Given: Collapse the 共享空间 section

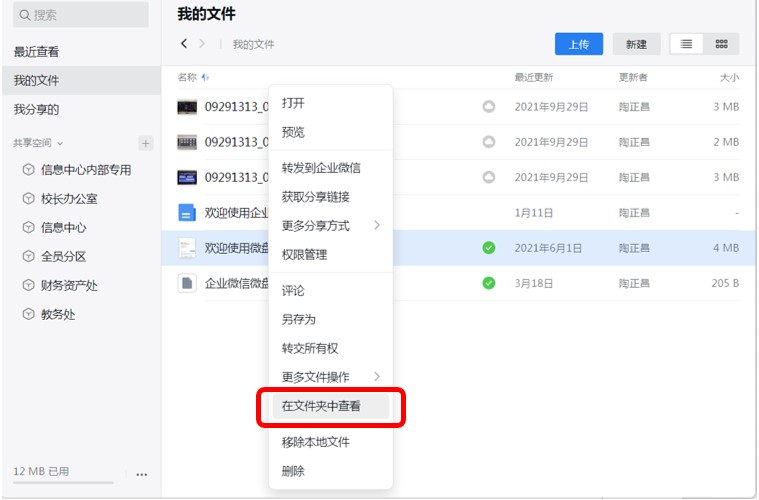Looking at the screenshot, I should (x=60, y=143).
